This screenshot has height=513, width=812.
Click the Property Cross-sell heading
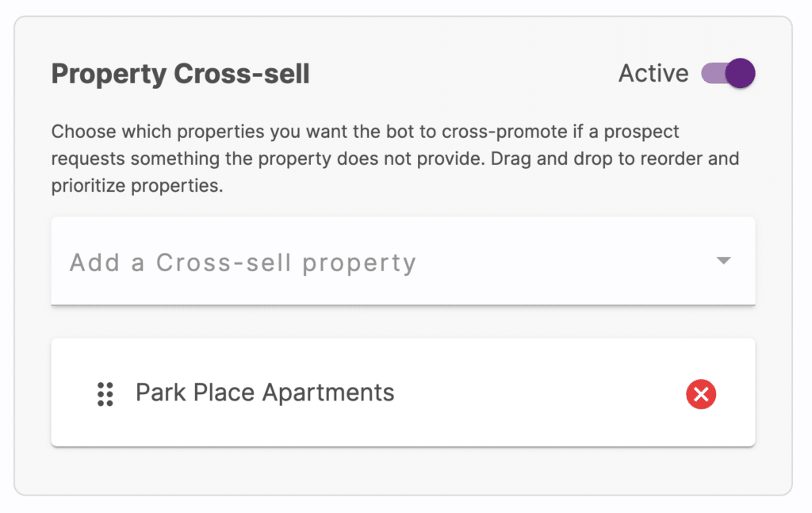[180, 74]
